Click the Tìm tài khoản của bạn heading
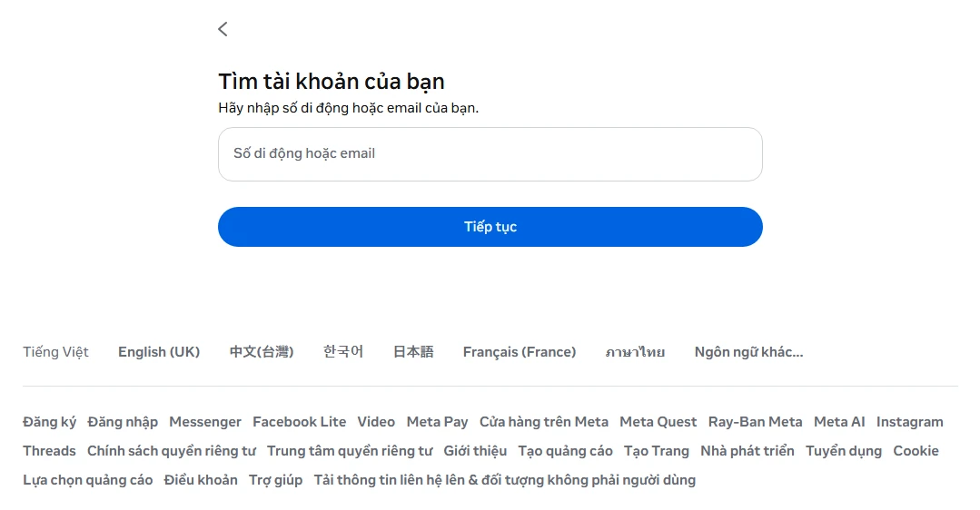Screen dimensions: 980x510 coord(332,82)
